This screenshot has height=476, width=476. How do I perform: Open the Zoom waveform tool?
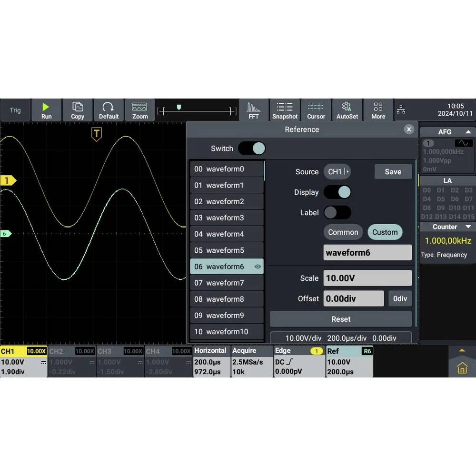(x=139, y=110)
